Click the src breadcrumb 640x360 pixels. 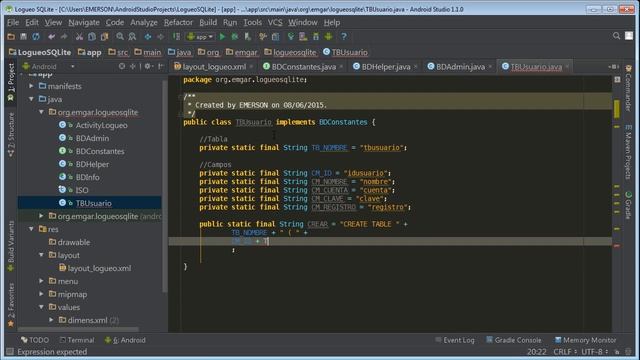(x=118, y=52)
